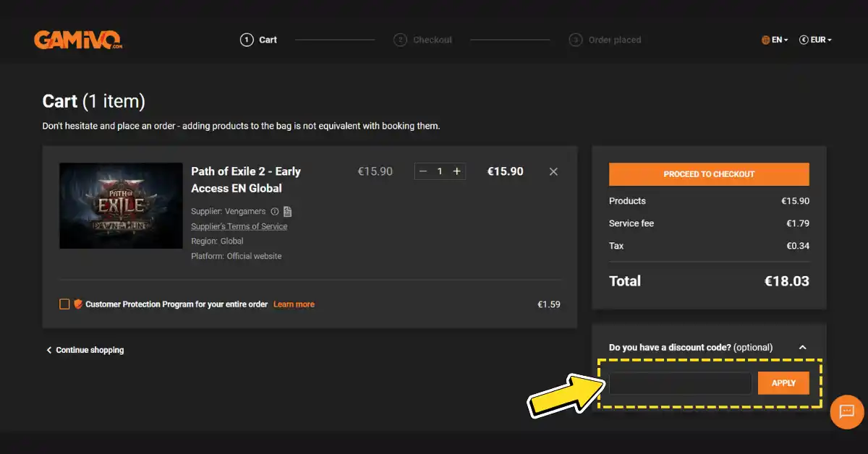Go to the Checkout step
This screenshot has width=868, height=454.
click(423, 40)
